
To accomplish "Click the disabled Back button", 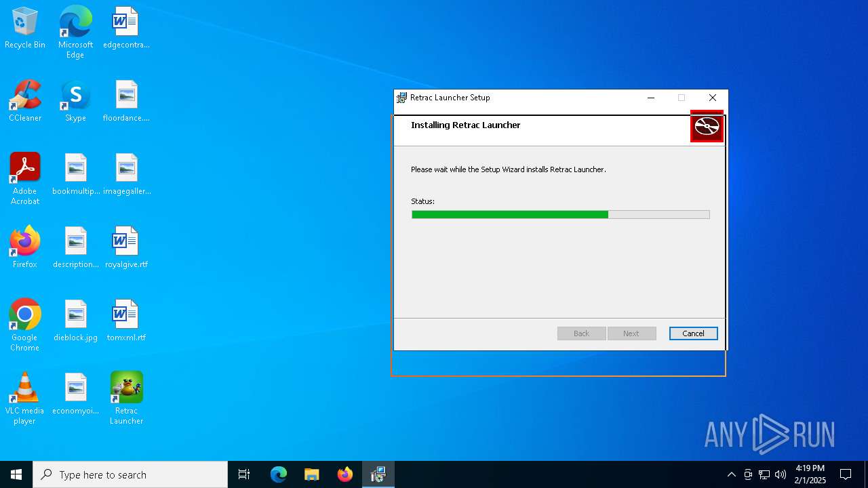I will coord(581,333).
